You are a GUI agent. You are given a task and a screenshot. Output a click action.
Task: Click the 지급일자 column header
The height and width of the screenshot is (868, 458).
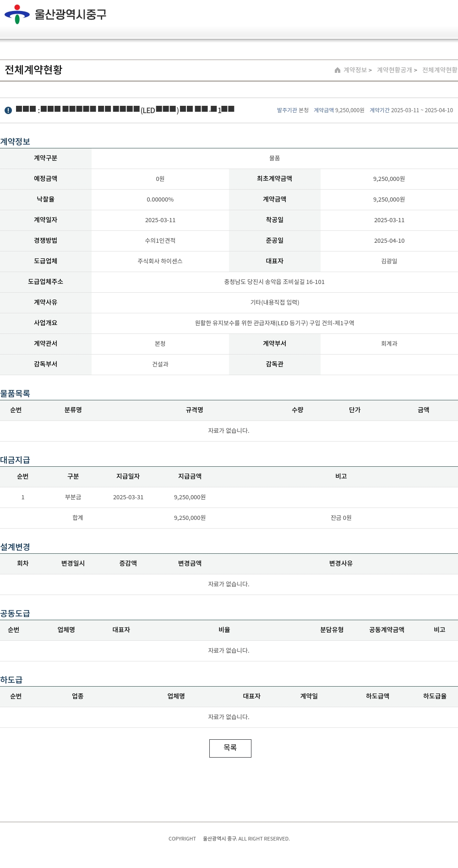click(128, 476)
